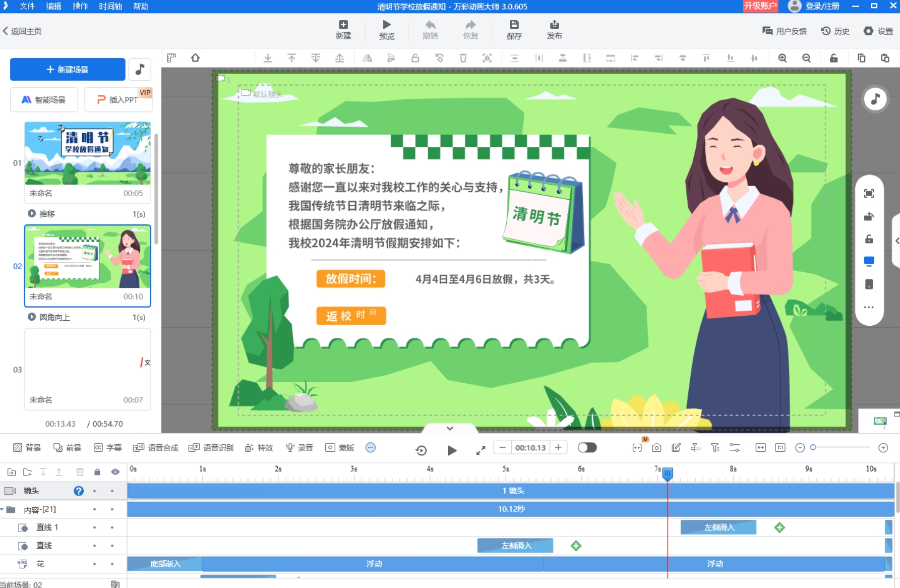
Task: Click the 智能场景 button
Action: 44,99
